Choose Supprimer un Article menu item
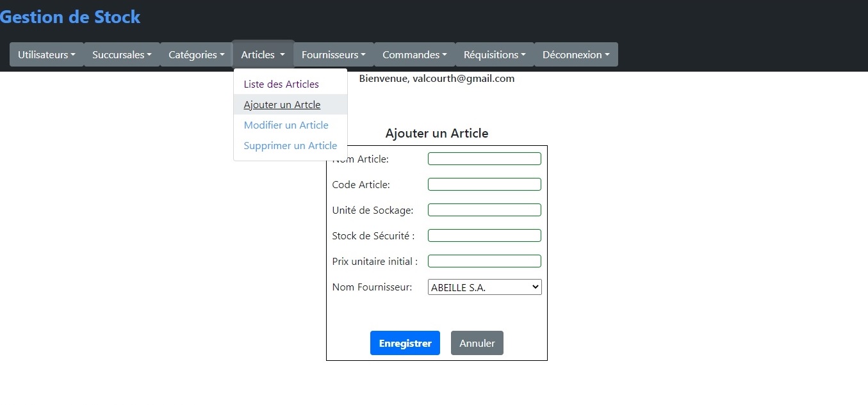The image size is (868, 405). [290, 145]
